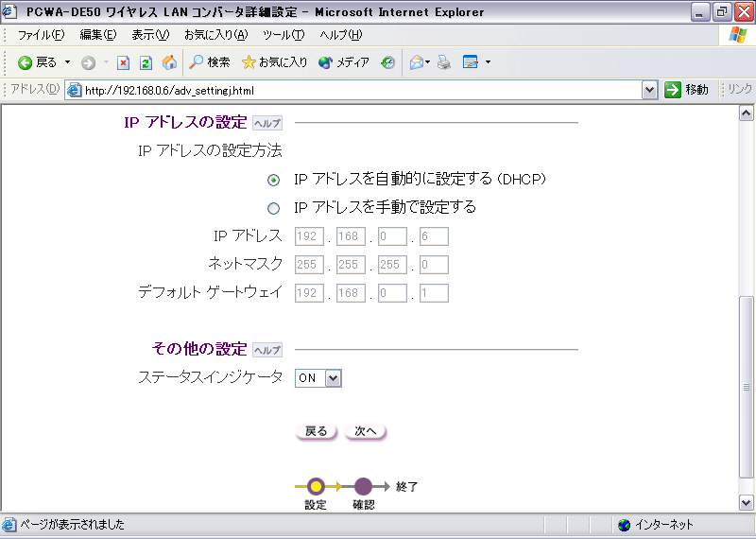Image resolution: width=756 pixels, height=539 pixels.
Task: Click the IP アドレスの設定方法 label
Action: 210,151
